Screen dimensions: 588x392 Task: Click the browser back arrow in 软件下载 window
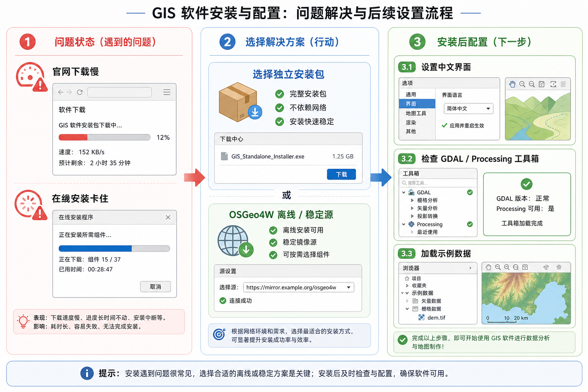point(60,92)
